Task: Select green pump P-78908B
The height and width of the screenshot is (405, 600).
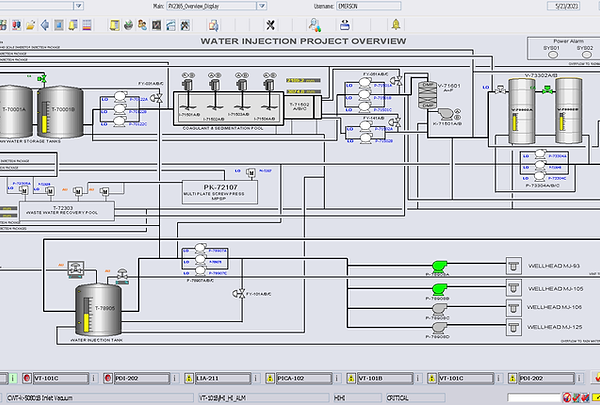Action: [440, 289]
